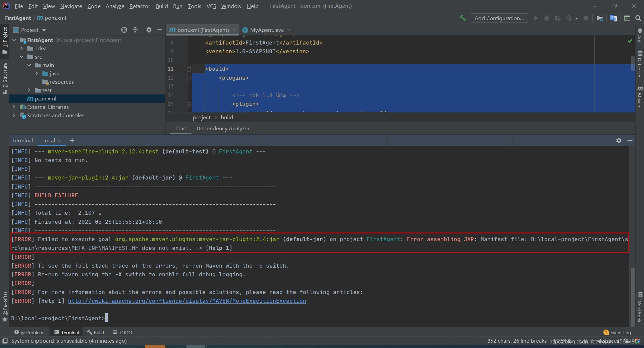Screen dimensions: 644x348
Task: Expand the .idea folder
Action: click(22, 48)
